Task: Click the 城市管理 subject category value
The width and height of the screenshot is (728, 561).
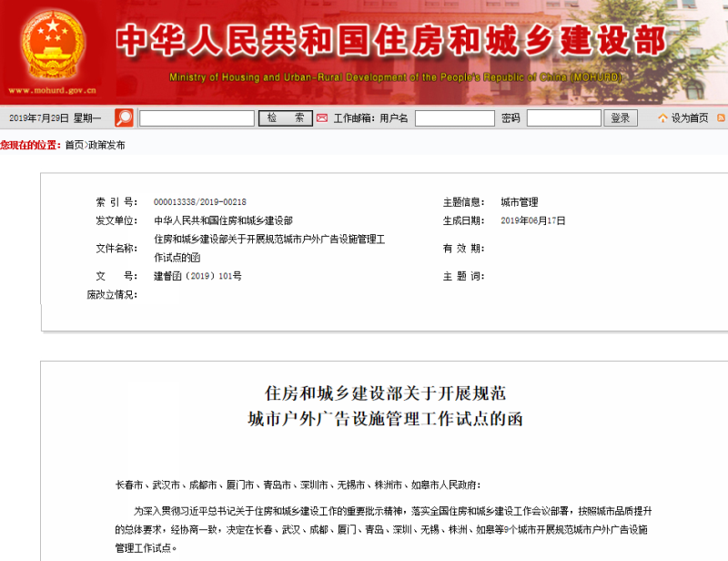Action: (x=519, y=202)
